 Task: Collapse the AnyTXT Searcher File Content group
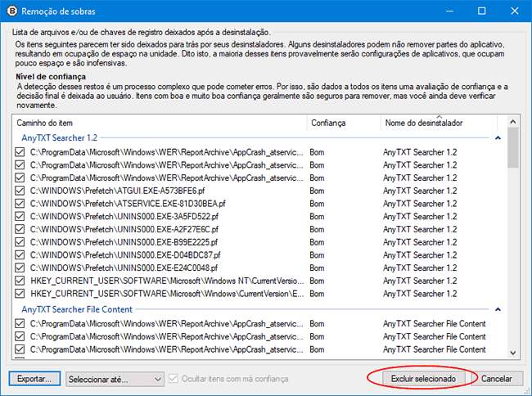coord(498,309)
